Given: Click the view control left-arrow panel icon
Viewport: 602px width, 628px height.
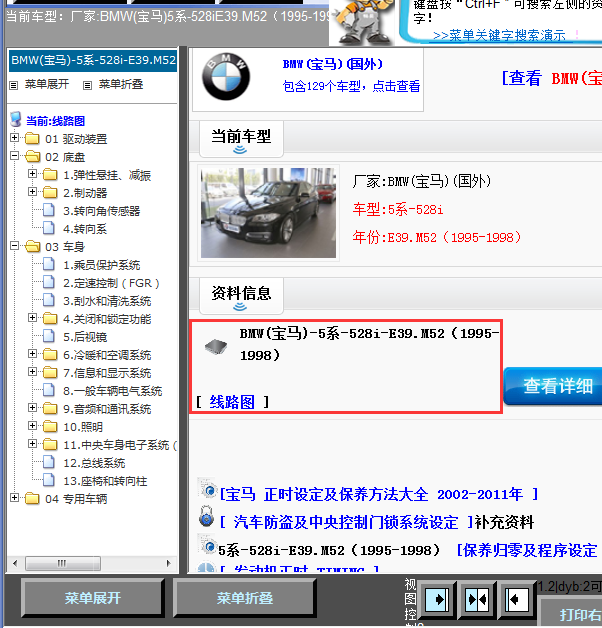Looking at the screenshot, I should pyautogui.click(x=515, y=600).
